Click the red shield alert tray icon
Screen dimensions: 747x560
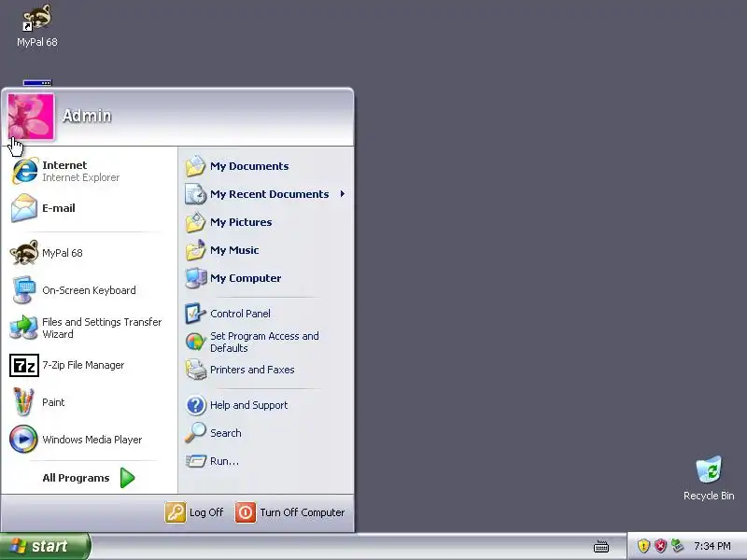(660, 546)
